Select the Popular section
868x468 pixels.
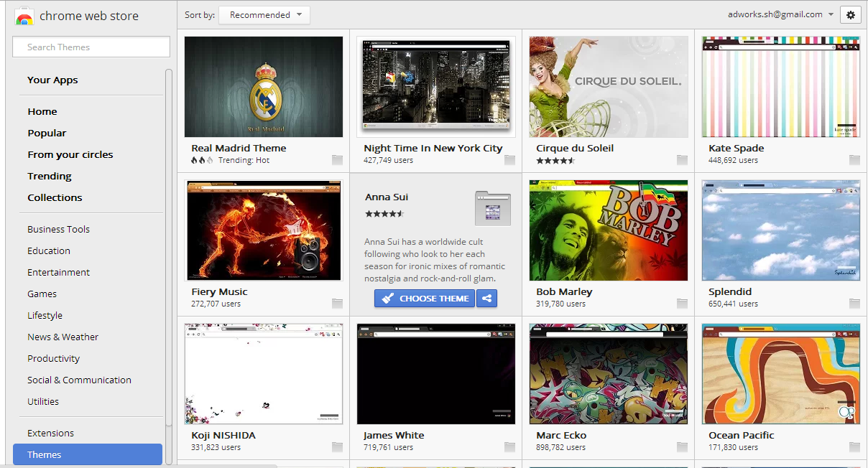(47, 134)
